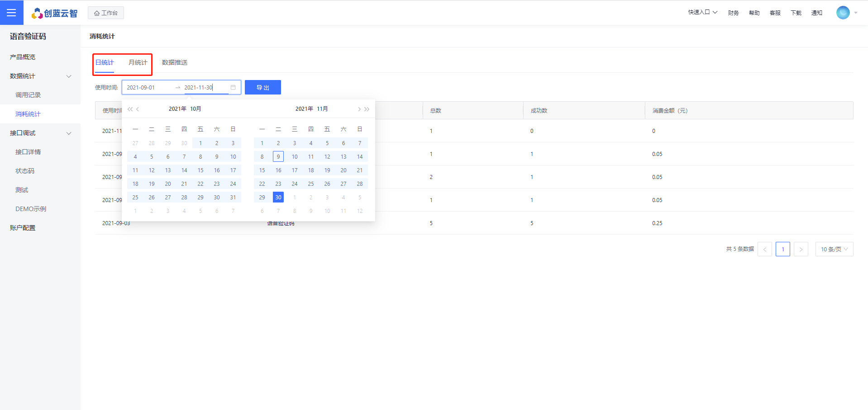Select October 31 in the calendar
The width and height of the screenshot is (868, 410).
(x=233, y=198)
